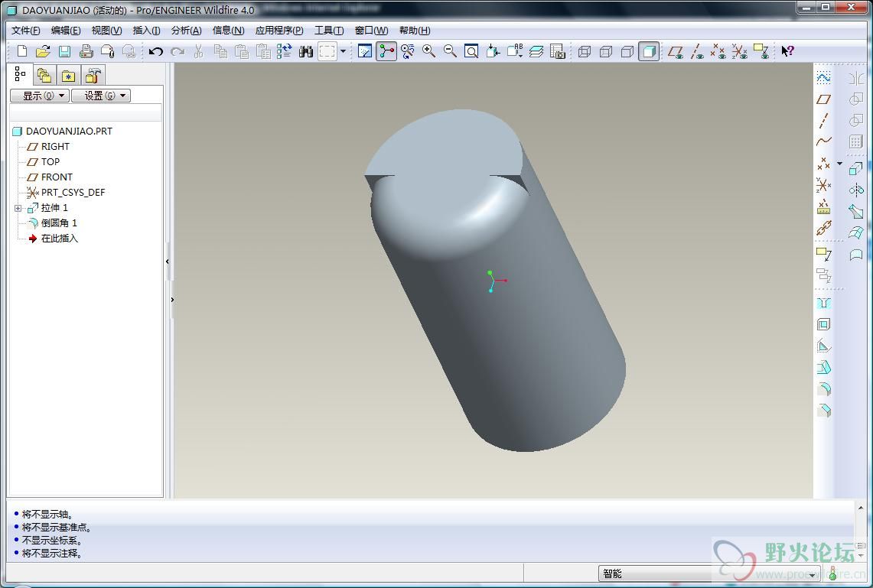The width and height of the screenshot is (873, 588).
Task: Switch to No Hidden display mode
Action: tap(627, 52)
